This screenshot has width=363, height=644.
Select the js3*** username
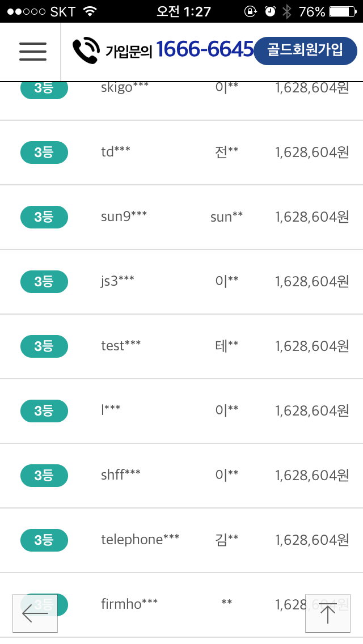tap(117, 281)
